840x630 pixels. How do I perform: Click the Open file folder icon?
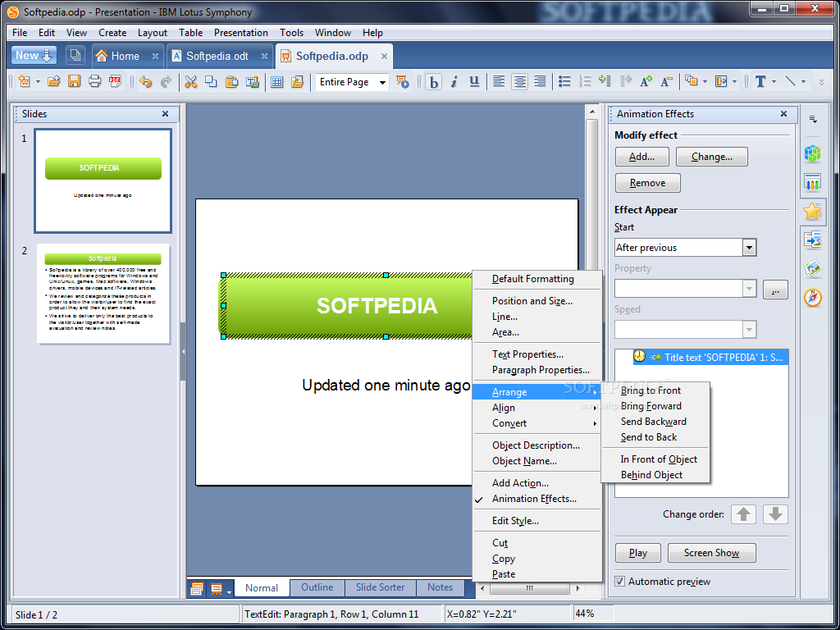point(53,81)
